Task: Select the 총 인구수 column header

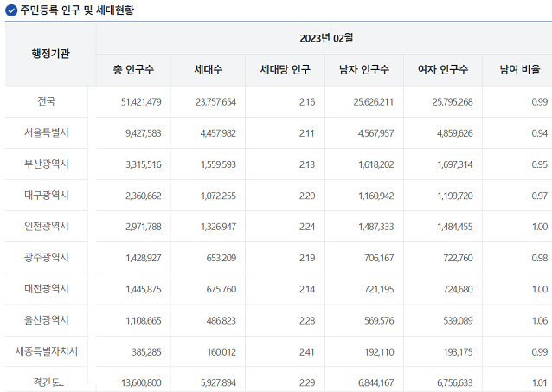Action: pyautogui.click(x=133, y=70)
